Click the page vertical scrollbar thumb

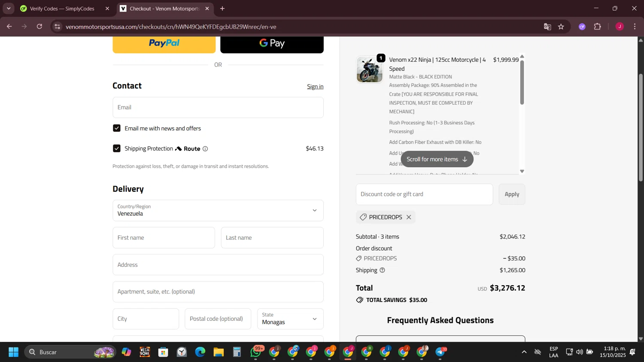[x=641, y=128]
